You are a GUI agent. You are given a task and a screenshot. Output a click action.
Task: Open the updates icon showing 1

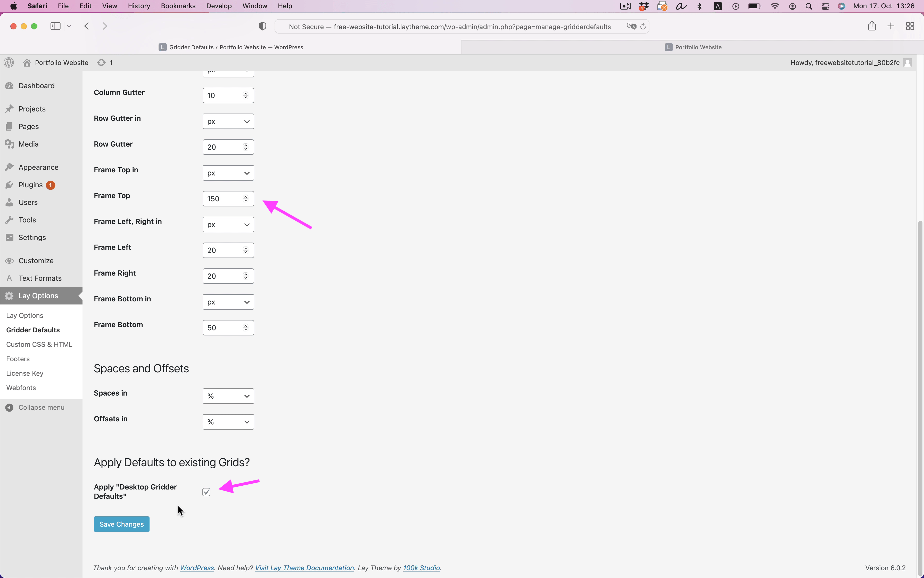pos(105,62)
